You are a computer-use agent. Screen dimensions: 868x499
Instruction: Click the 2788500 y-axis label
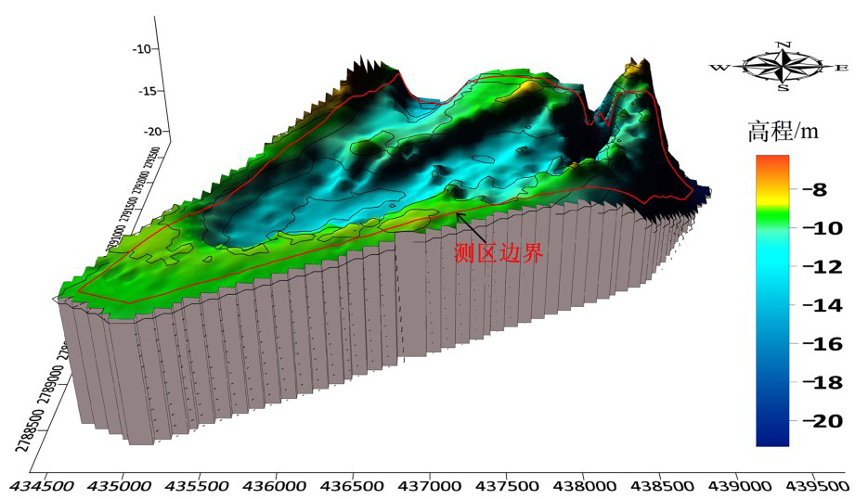click(26, 428)
